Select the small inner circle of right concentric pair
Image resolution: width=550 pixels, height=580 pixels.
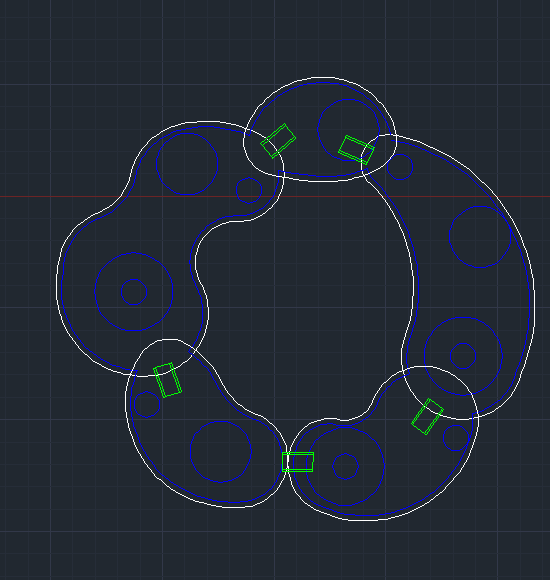point(463,356)
